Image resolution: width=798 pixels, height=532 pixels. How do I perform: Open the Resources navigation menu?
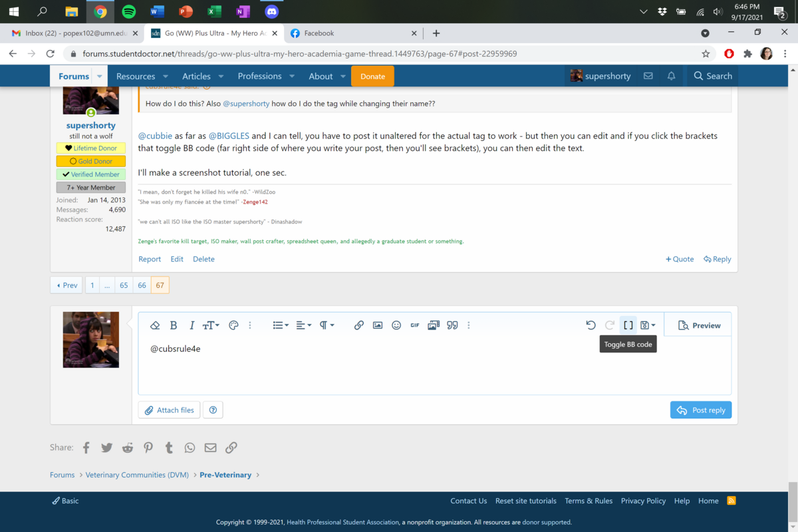click(142, 76)
